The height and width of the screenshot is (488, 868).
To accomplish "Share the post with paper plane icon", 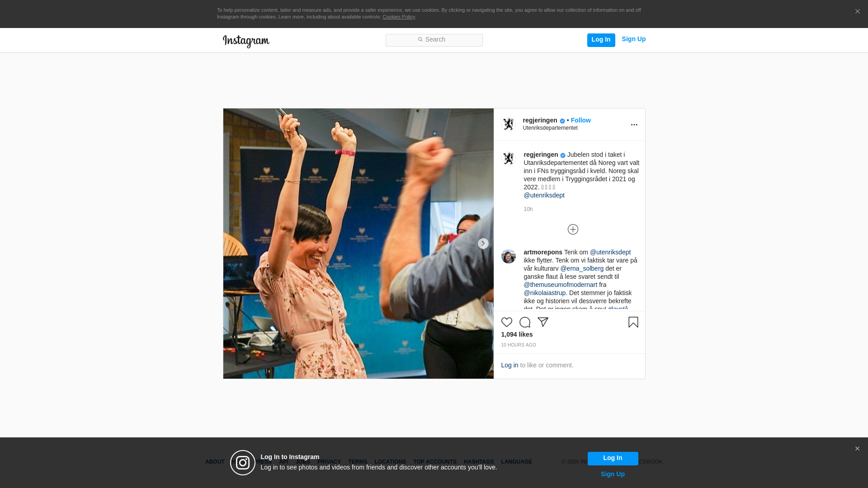I will (543, 322).
